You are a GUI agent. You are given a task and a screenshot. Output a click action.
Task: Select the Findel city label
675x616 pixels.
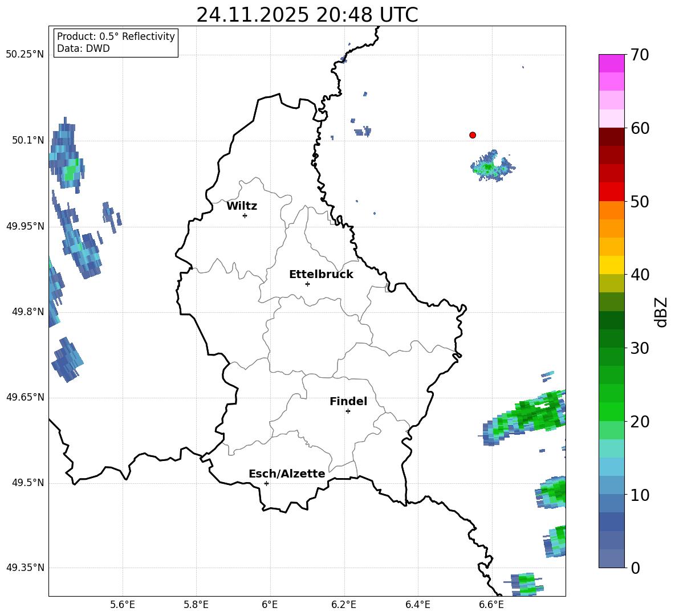click(348, 401)
